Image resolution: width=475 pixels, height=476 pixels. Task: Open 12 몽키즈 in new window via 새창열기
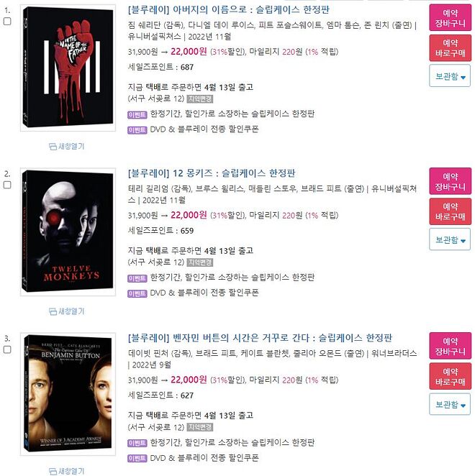coord(66,311)
